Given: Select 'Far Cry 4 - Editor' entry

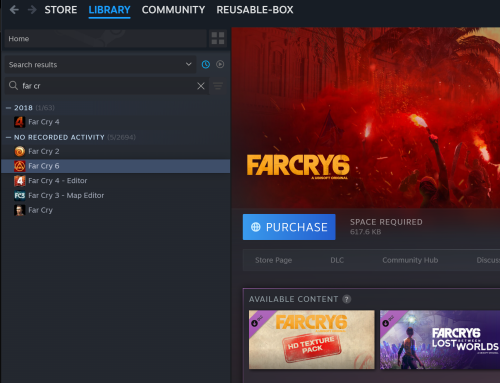Looking at the screenshot, I should click(116, 181).
